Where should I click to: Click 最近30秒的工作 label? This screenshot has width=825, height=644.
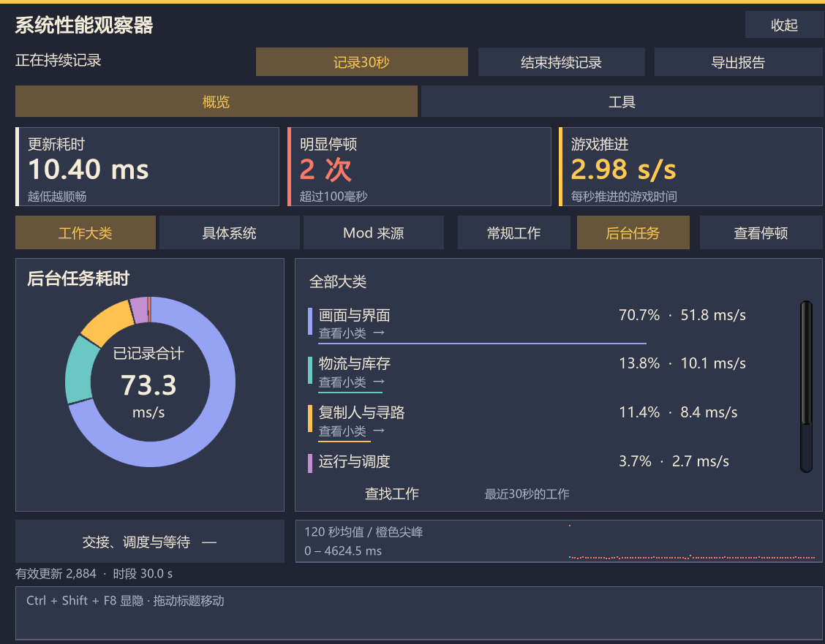[527, 493]
